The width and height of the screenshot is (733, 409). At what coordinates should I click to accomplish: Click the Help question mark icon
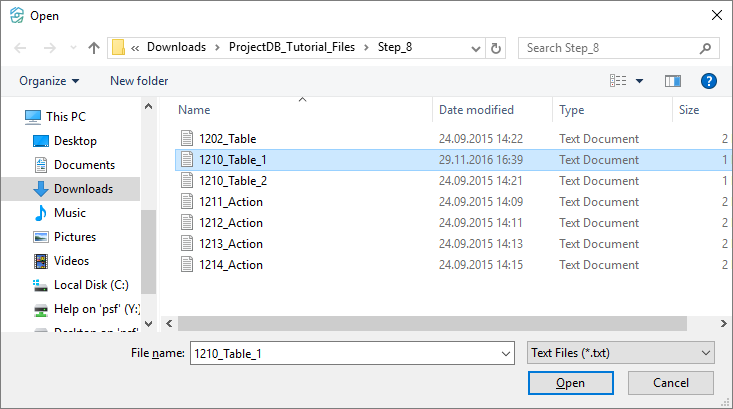pyautogui.click(x=709, y=81)
